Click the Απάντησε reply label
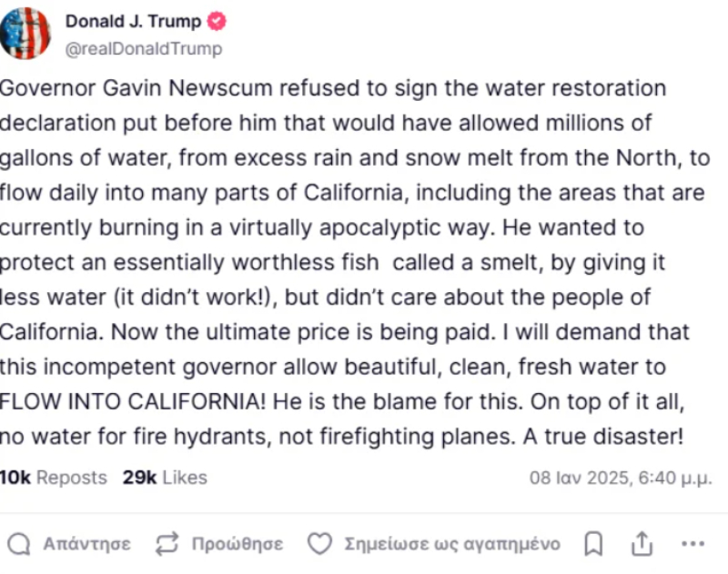Screen dimensions: 728x574 click(x=86, y=544)
